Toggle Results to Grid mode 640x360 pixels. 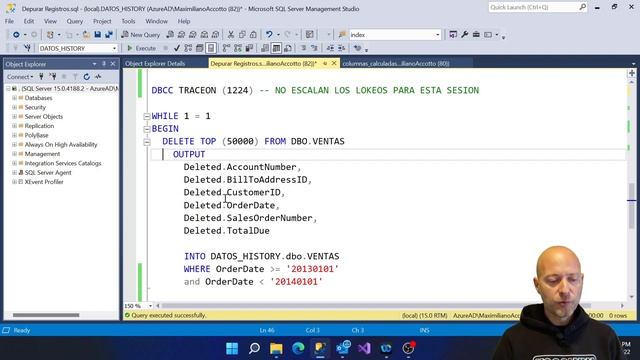point(276,48)
